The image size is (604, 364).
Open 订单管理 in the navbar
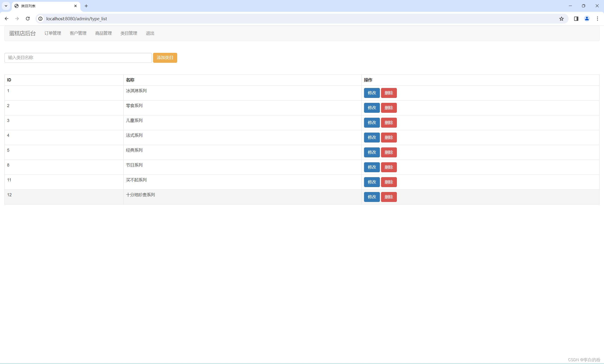click(x=53, y=33)
